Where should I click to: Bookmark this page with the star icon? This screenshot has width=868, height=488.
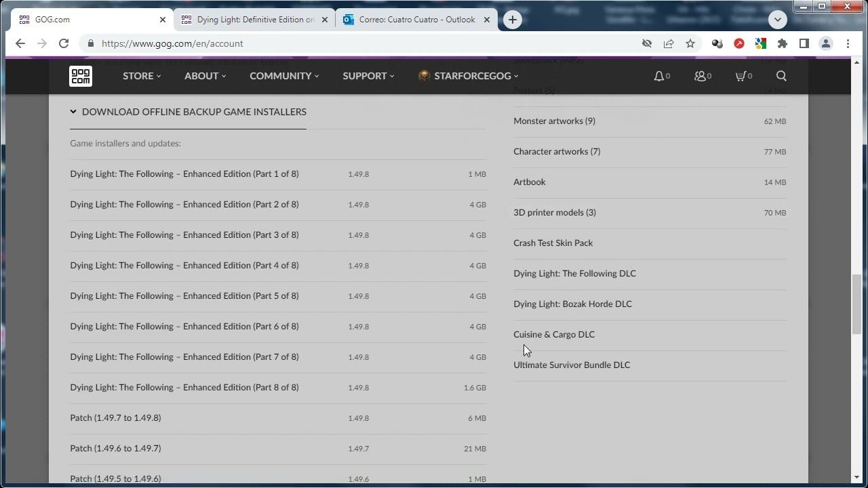(x=690, y=43)
